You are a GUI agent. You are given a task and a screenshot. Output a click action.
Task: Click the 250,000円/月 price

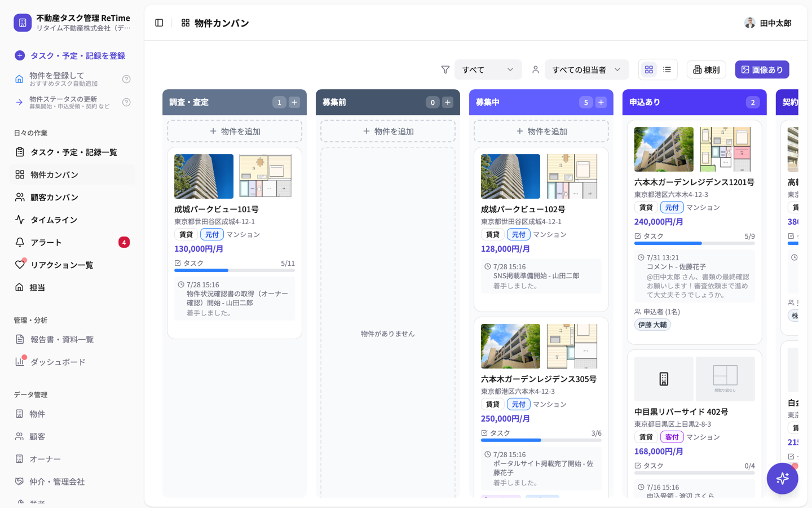click(505, 419)
